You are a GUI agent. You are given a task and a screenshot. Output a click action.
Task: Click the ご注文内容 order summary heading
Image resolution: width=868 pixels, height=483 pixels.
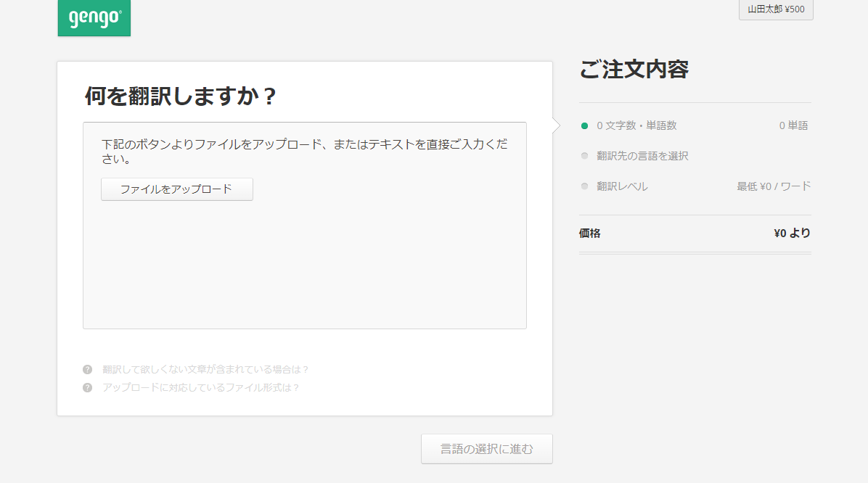tap(634, 70)
